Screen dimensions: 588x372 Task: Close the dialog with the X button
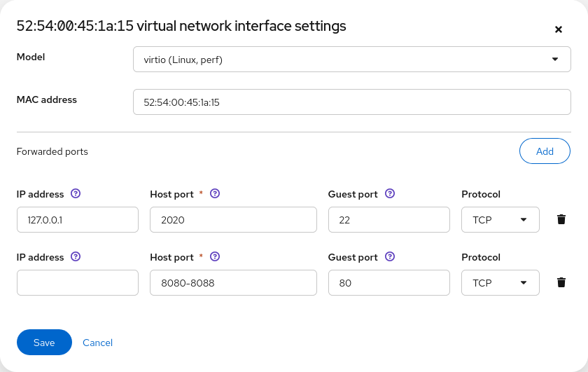point(558,29)
